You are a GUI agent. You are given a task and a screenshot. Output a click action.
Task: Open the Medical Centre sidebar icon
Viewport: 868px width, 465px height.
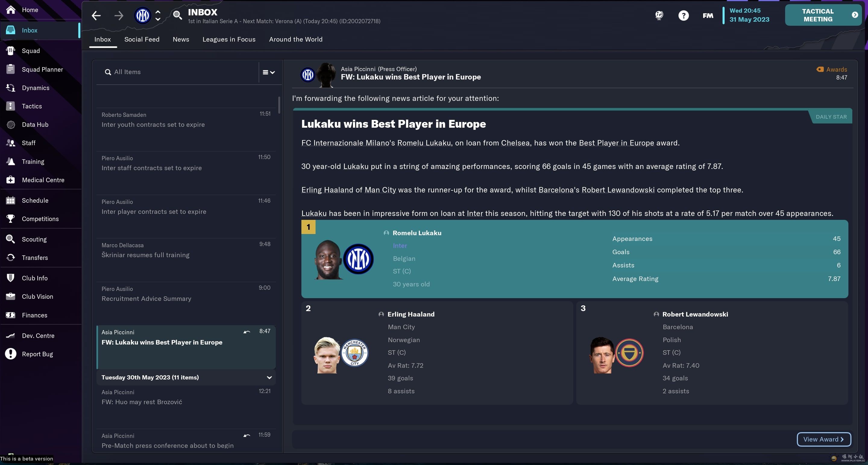point(11,180)
